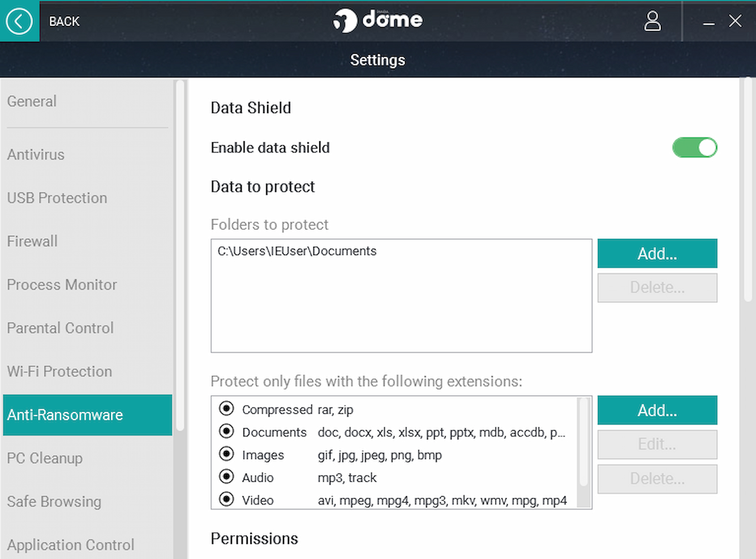Viewport: 756px width, 559px height.
Task: Select the Audio extensions radio button
Action: (x=226, y=476)
